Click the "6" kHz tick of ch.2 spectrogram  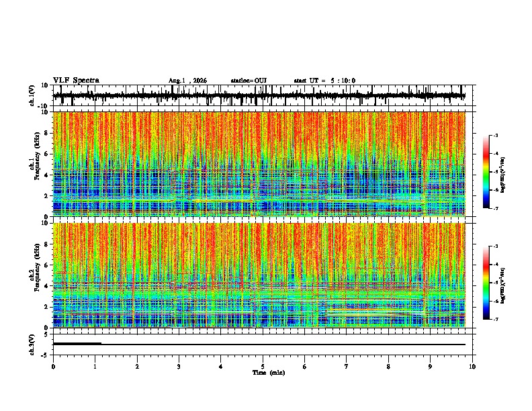47,265
